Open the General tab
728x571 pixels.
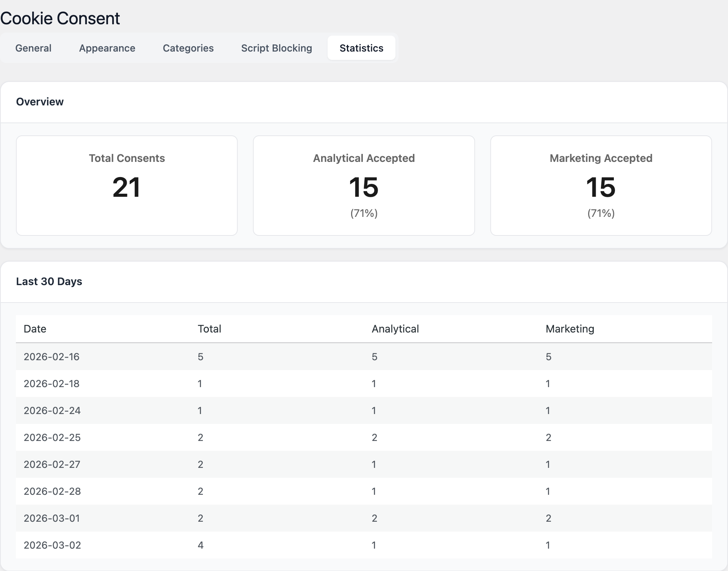(x=33, y=48)
